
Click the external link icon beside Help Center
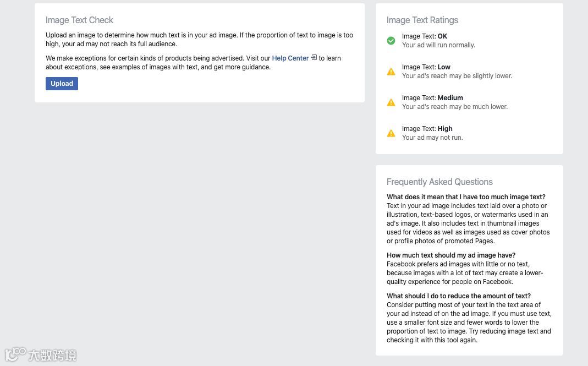(314, 57)
